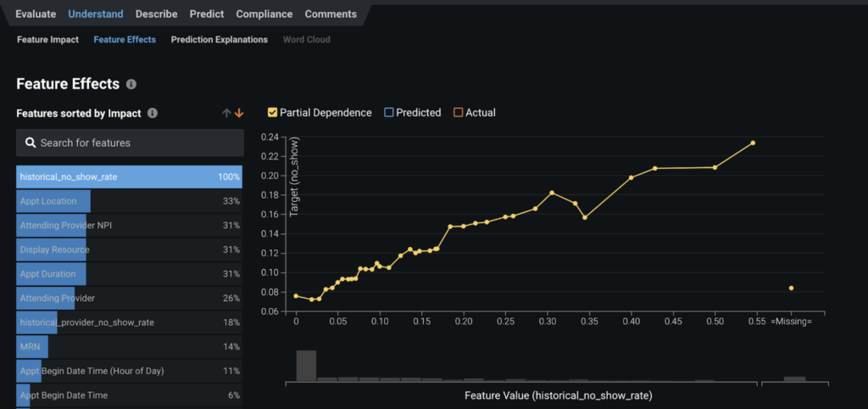Click info icon beside Features sorted by Impact

153,113
